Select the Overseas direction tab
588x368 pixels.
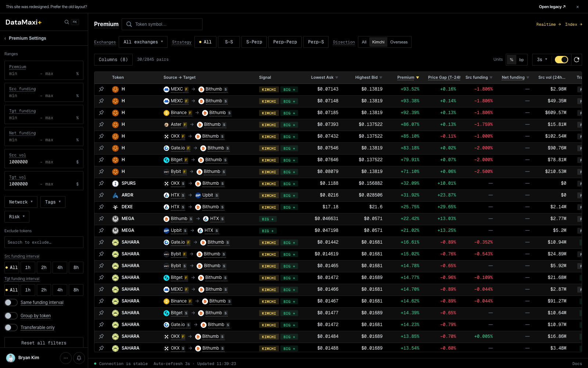click(x=399, y=42)
